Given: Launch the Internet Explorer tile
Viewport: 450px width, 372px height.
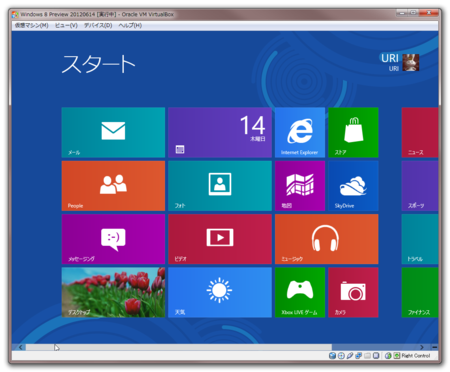Looking at the screenshot, I should pos(300,132).
